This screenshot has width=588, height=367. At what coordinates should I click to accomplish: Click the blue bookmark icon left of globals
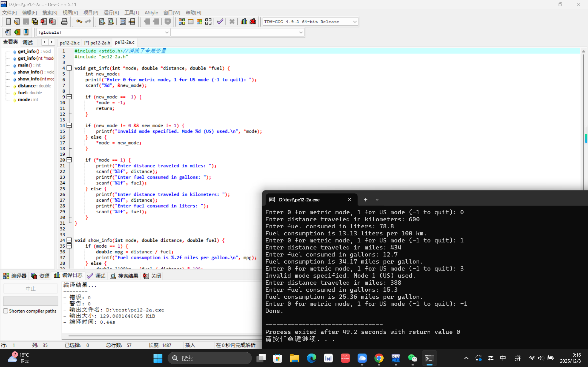point(26,32)
